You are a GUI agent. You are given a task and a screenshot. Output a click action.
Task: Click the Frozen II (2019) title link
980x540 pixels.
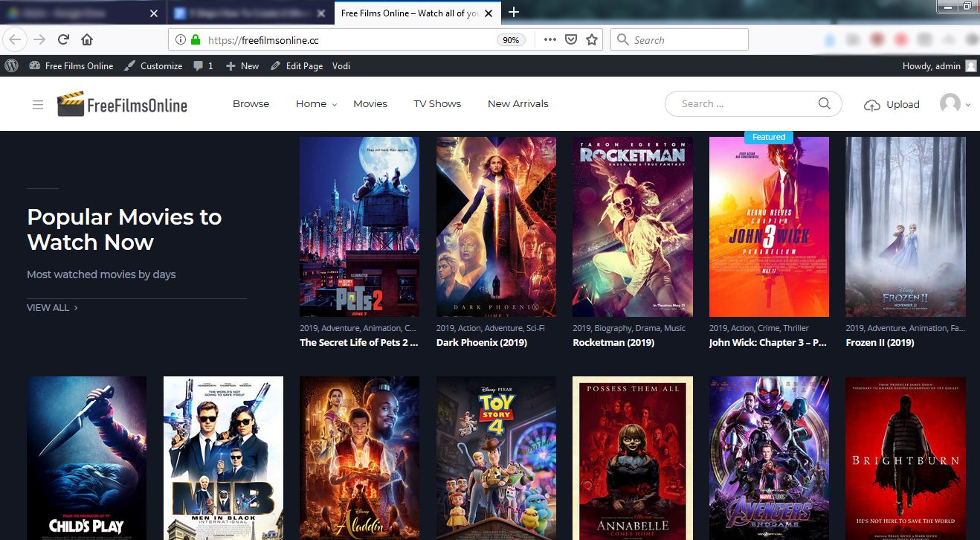880,343
